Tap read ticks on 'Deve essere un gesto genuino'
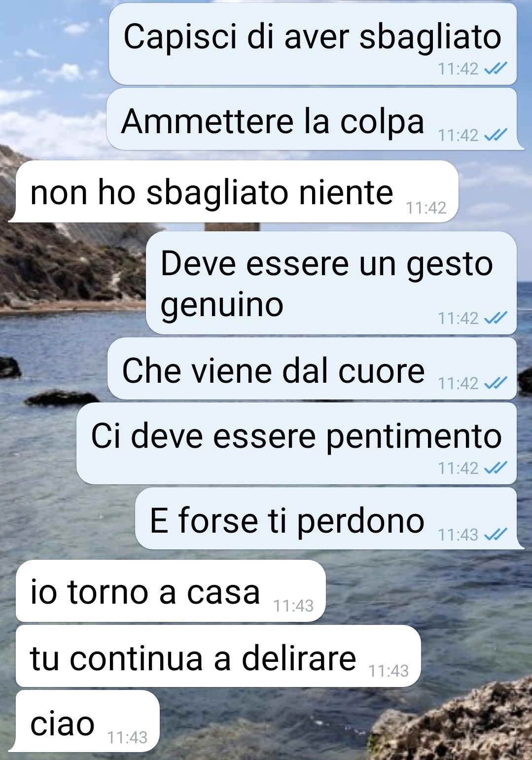The width and height of the screenshot is (532, 760). coord(496,318)
